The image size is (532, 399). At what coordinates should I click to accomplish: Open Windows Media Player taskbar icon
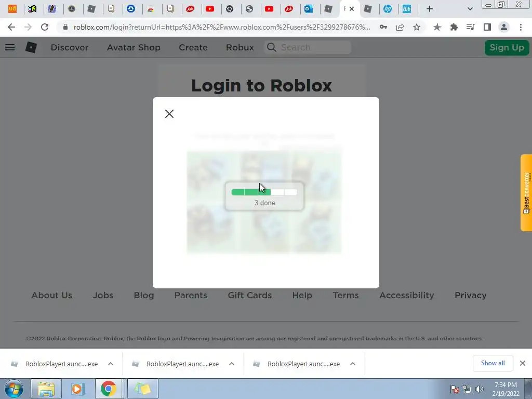[x=77, y=389]
